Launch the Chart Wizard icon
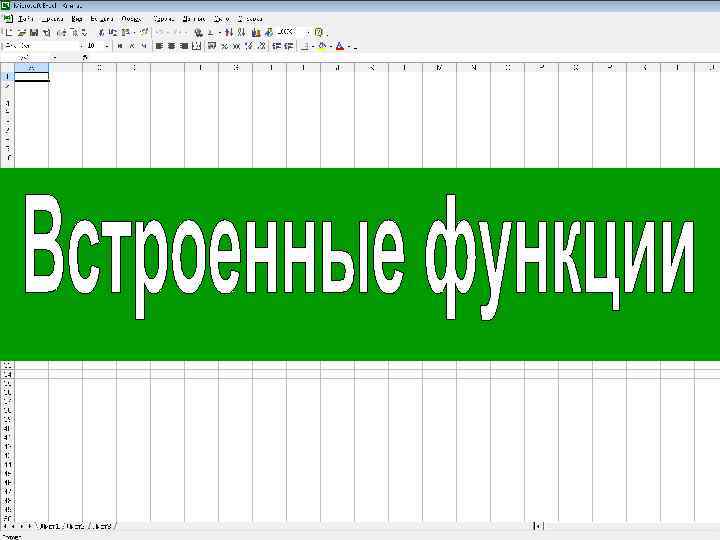 256,32
